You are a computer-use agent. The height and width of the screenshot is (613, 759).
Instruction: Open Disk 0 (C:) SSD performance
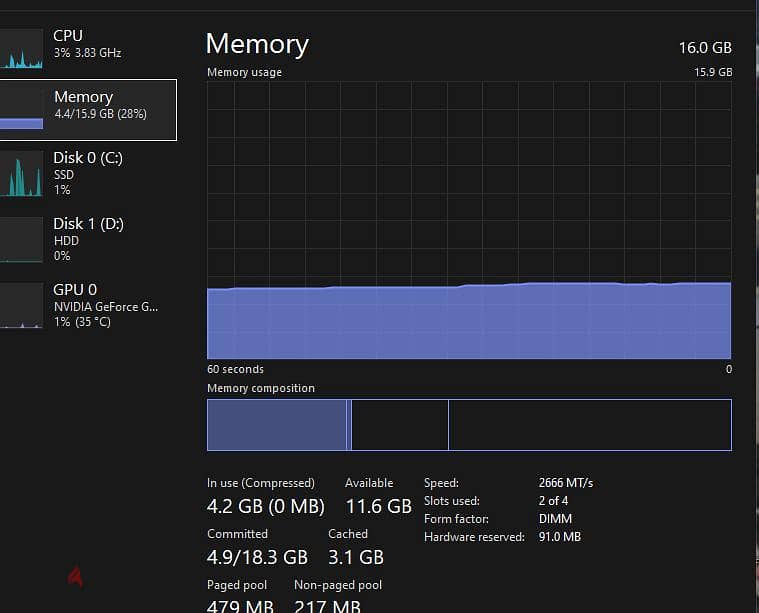(x=88, y=173)
